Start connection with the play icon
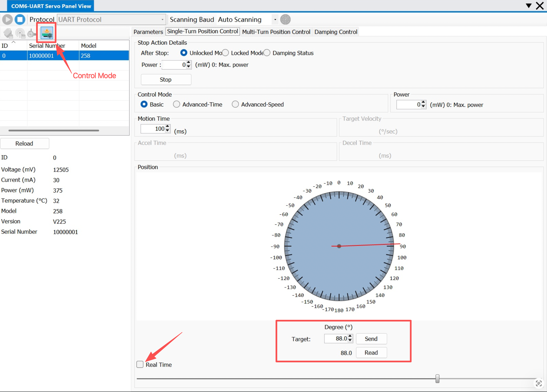547x392 pixels. (x=7, y=19)
